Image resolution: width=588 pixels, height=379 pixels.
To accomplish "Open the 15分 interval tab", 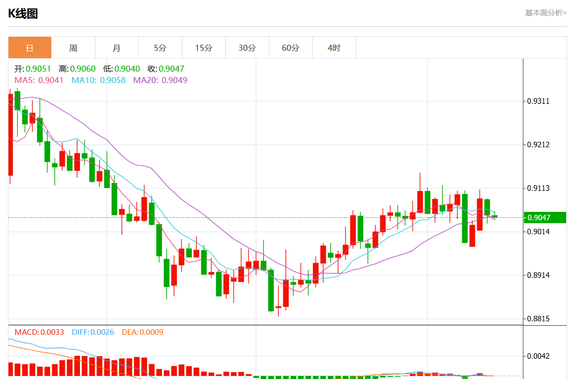I will (204, 48).
